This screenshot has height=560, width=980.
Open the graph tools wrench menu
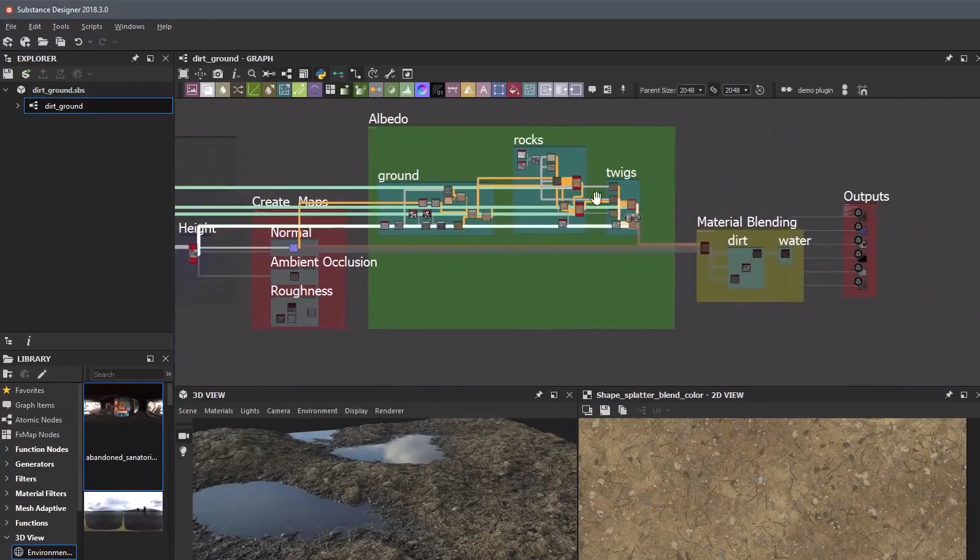coord(390,74)
